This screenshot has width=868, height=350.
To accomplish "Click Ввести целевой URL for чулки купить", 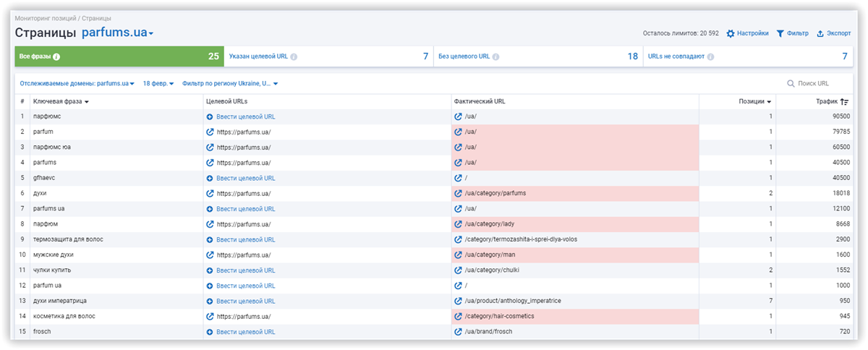I will 246,270.
